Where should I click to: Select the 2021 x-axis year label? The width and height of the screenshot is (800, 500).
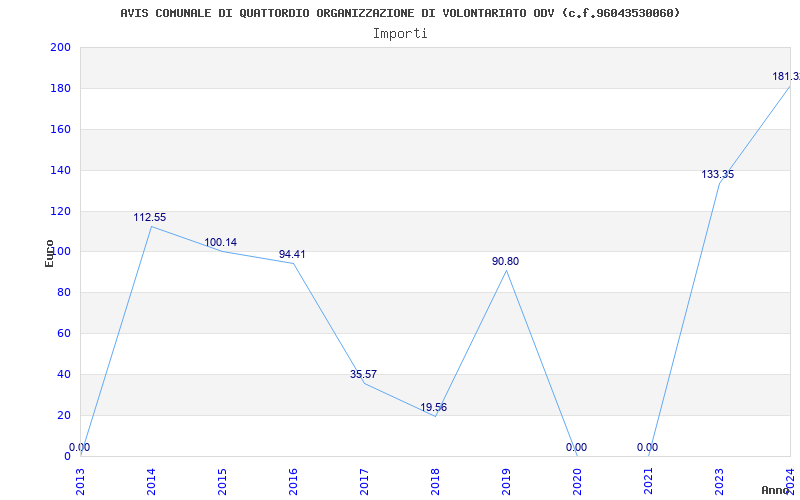coord(648,480)
